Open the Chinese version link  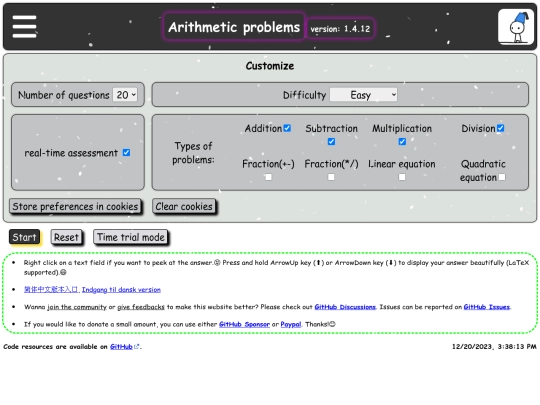point(51,290)
